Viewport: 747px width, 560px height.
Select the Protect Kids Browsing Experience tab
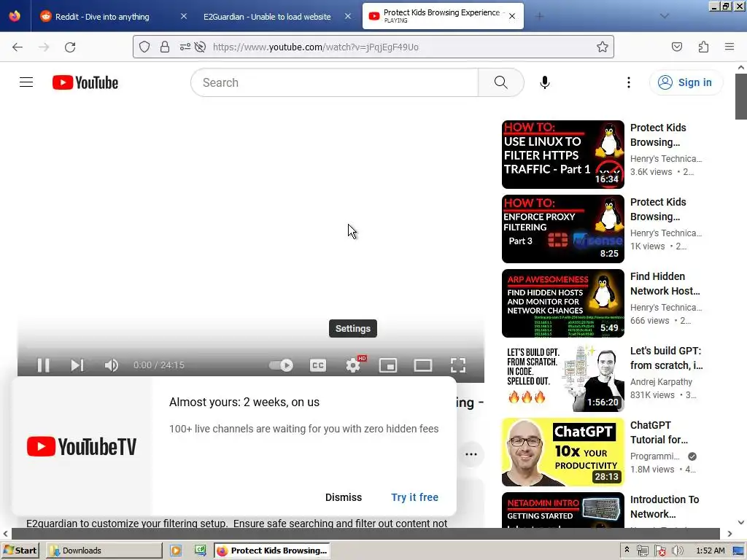coord(443,16)
